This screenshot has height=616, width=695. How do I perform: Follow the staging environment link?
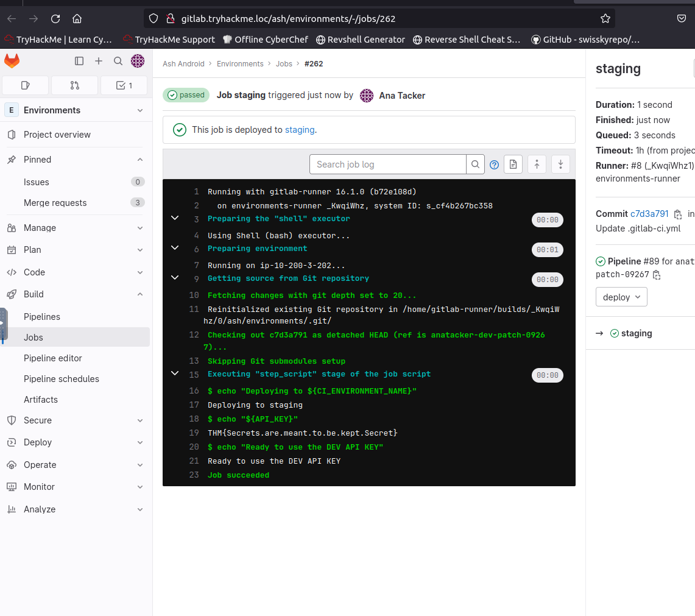(x=300, y=130)
